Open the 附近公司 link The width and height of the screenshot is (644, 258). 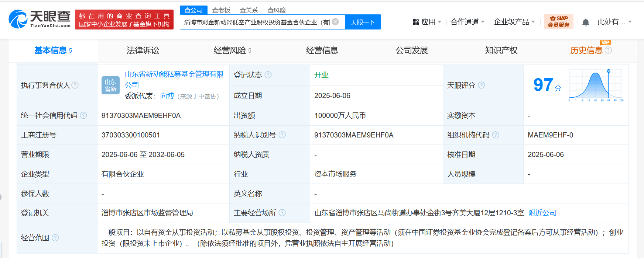[x=542, y=213]
